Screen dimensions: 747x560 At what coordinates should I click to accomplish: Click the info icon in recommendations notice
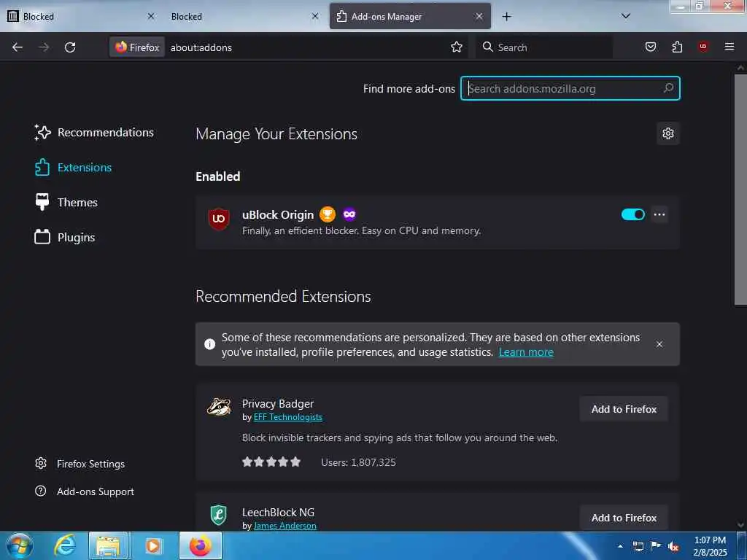click(209, 344)
